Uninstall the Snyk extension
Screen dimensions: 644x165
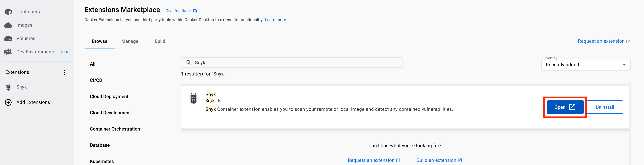click(x=605, y=107)
